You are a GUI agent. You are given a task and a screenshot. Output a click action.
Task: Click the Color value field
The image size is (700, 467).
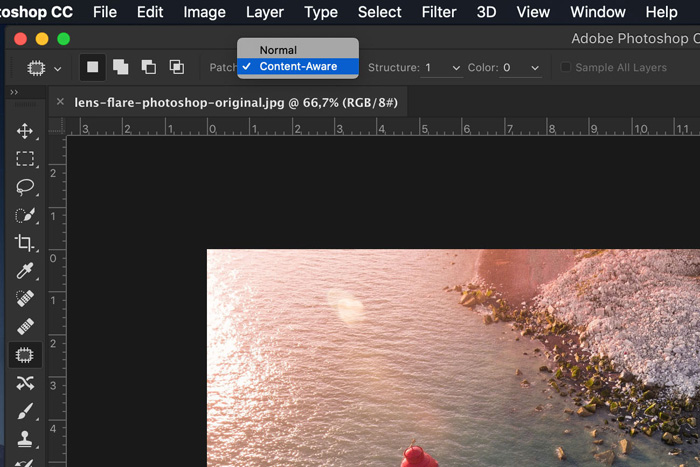[514, 68]
